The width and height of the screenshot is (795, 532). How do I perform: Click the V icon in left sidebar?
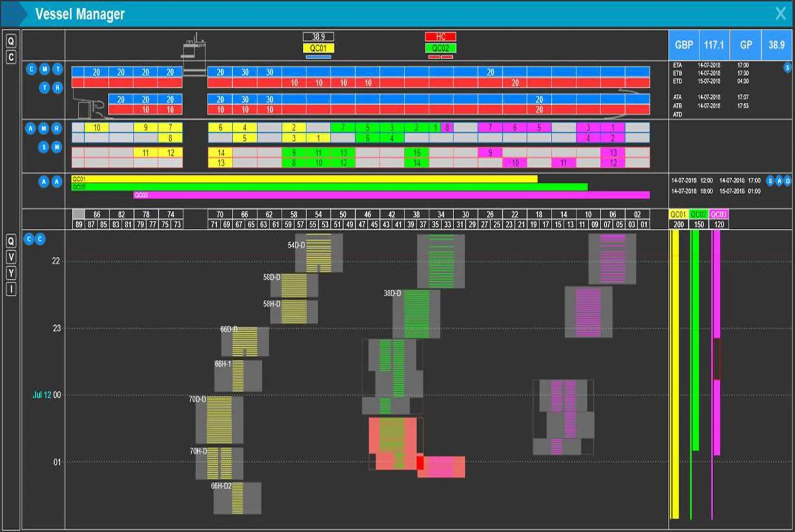(11, 257)
